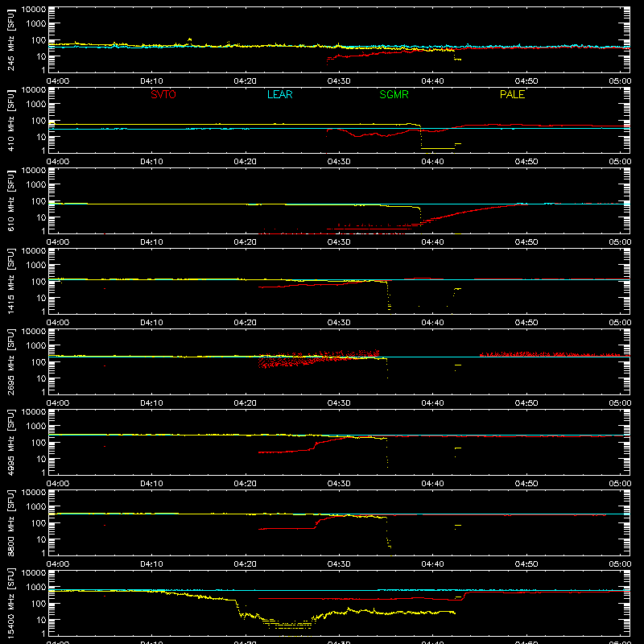Click the 10000 y-axis value on the 245 MHz panel
644x644 pixels.
tap(34, 10)
